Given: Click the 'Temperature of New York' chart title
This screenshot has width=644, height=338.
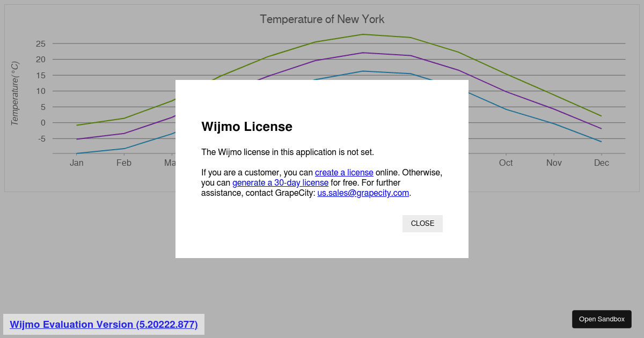Looking at the screenshot, I should (x=322, y=19).
